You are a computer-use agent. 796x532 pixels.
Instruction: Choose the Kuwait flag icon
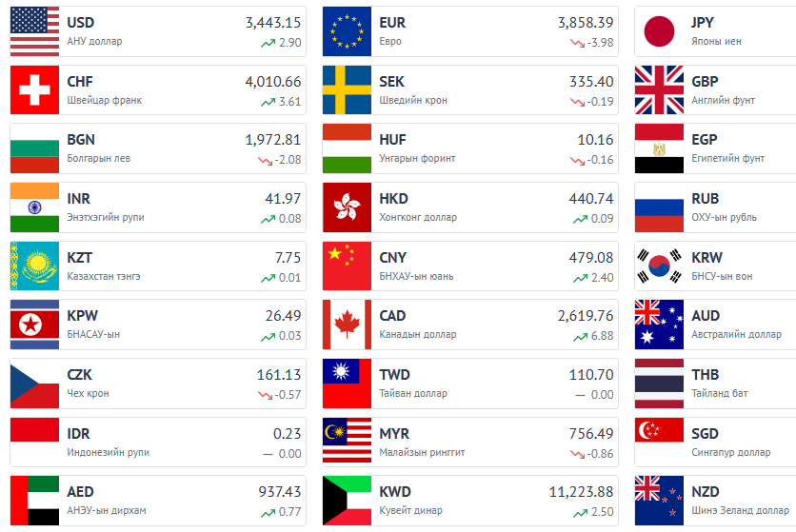point(347,501)
